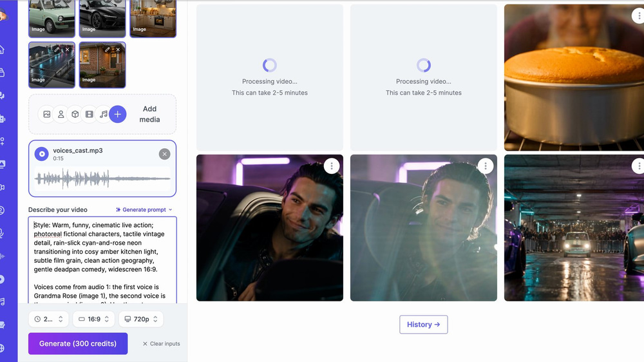Select the person icon in Add media

[x=61, y=114]
